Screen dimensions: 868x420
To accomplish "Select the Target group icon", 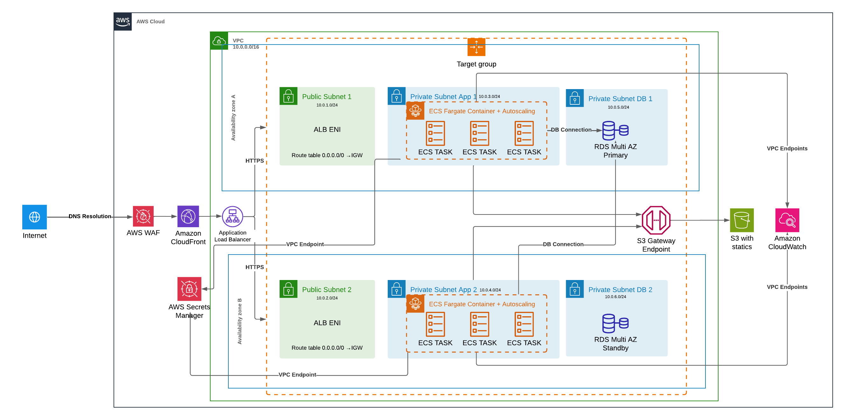I will pyautogui.click(x=476, y=47).
